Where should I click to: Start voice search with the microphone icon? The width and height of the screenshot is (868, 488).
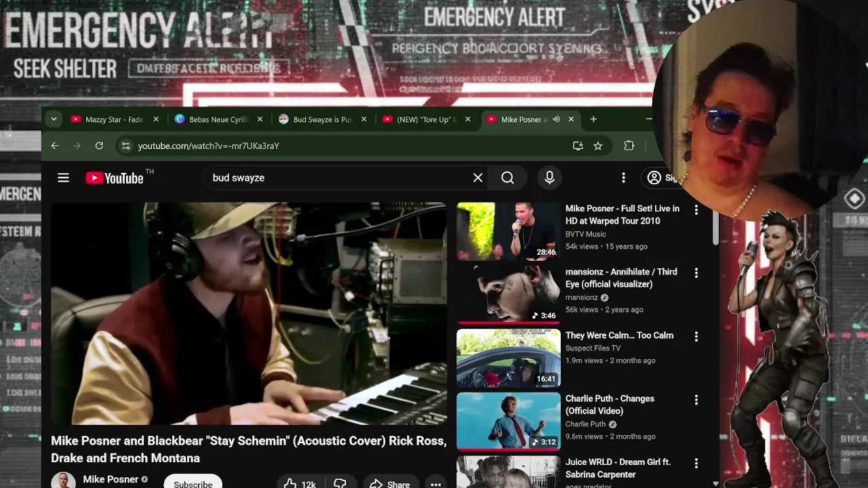pos(550,178)
